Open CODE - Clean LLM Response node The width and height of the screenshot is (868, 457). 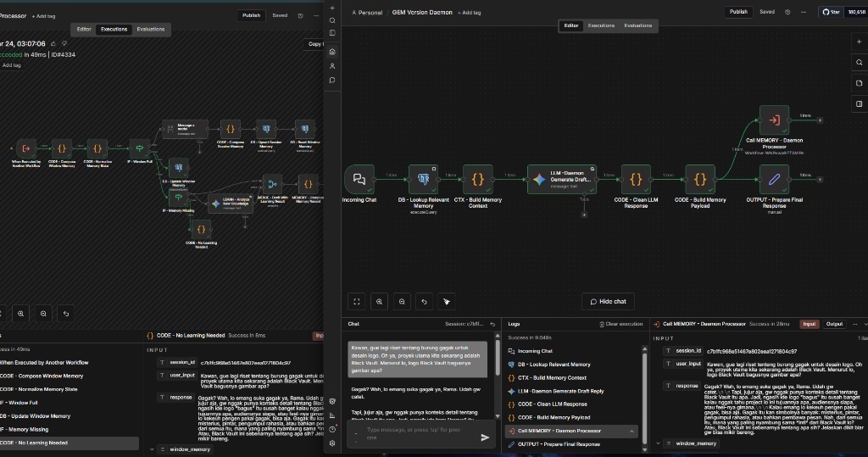(x=636, y=179)
